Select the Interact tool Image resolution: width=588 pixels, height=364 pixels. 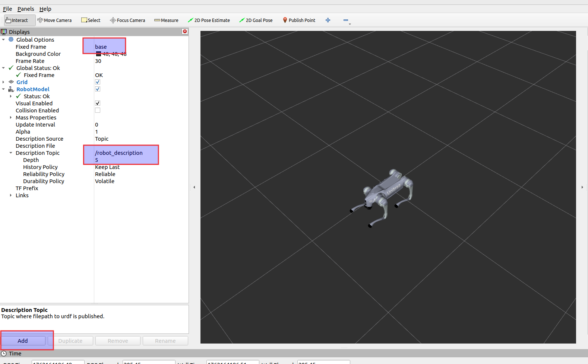20,20
